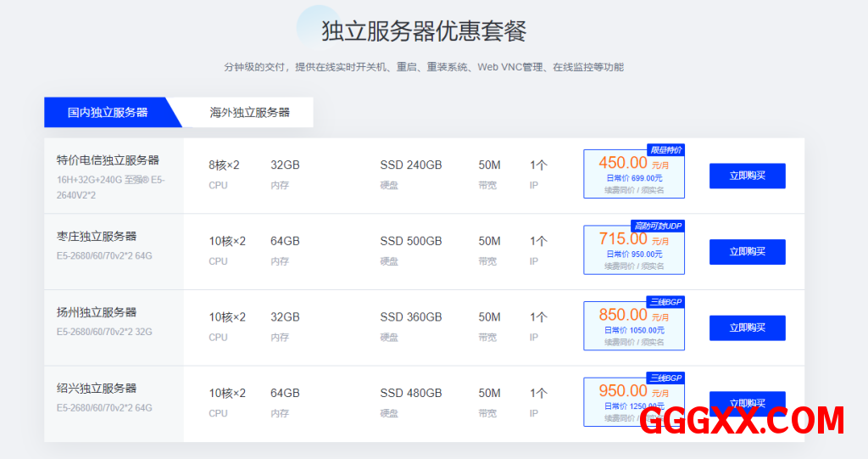868x459 pixels.
Task: Click 立即购买 for 特价电信独立服务器
Action: (x=747, y=176)
